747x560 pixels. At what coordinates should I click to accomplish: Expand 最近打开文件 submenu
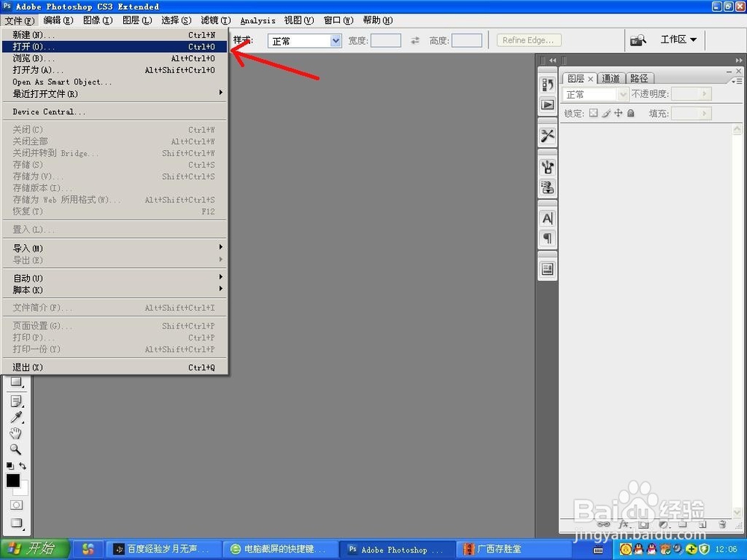pyautogui.click(x=114, y=94)
